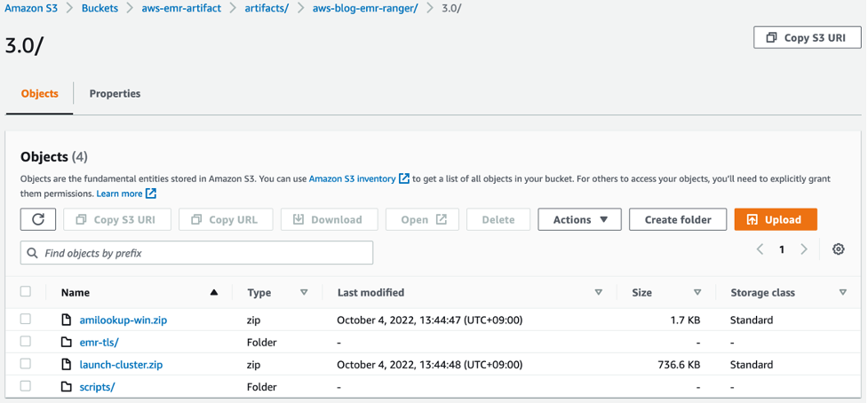Image resolution: width=868 pixels, height=403 pixels.
Task: Open the emr-tls/ folder link
Action: [100, 342]
